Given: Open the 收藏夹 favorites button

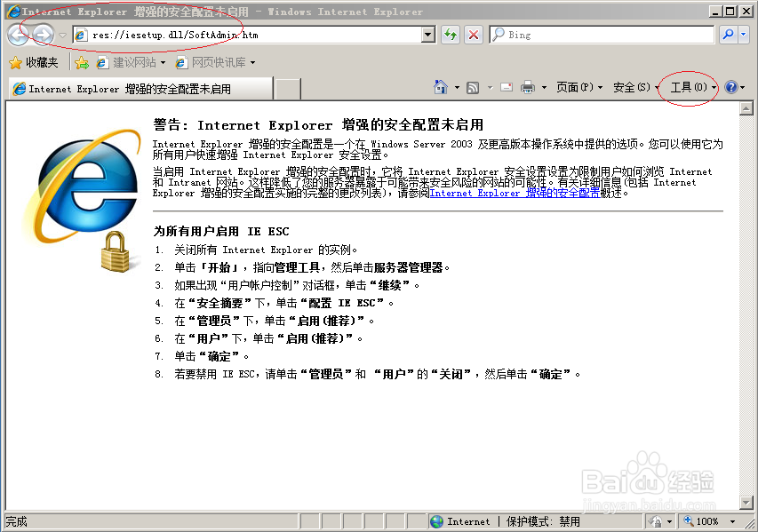Looking at the screenshot, I should coord(34,62).
